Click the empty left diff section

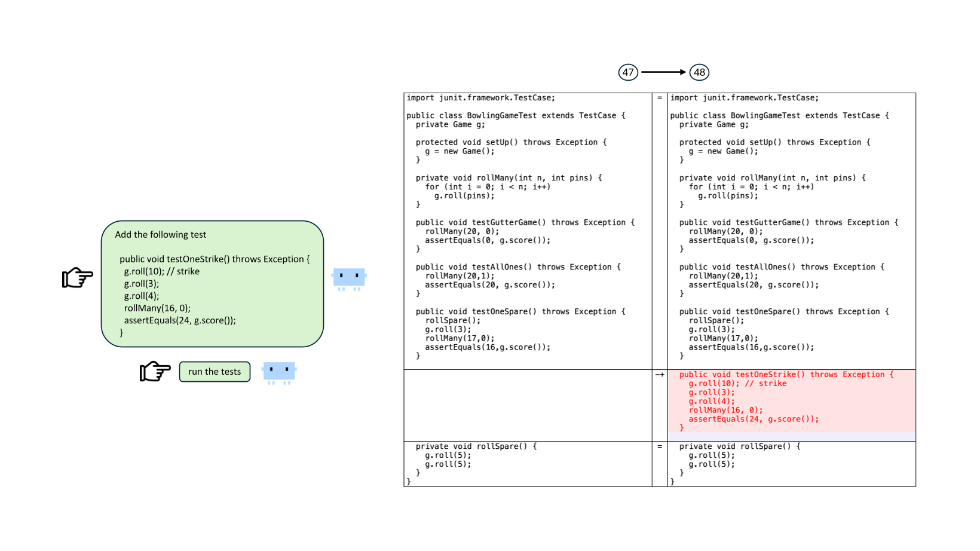[x=528, y=405]
